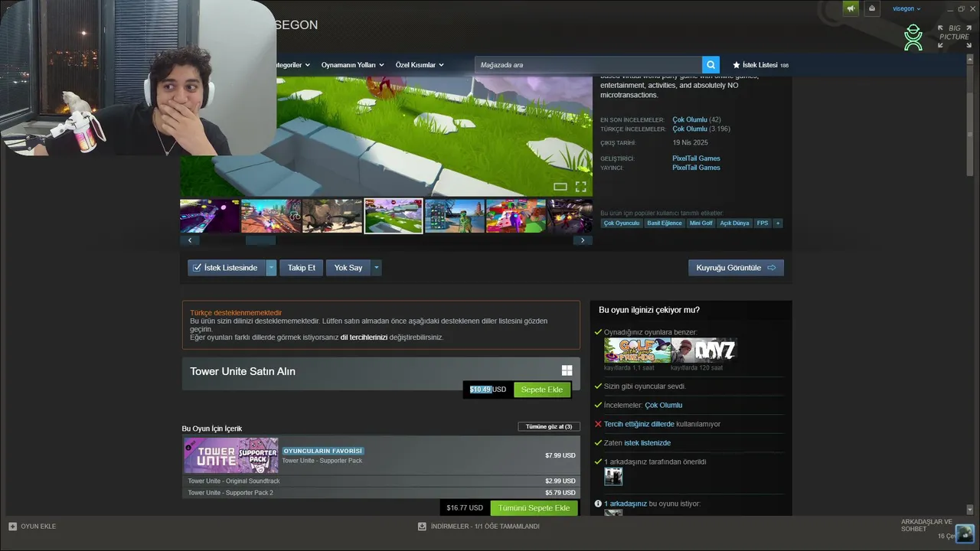This screenshot has width=980, height=551.
Task: Open the İstek Listesi link
Action: coord(760,65)
